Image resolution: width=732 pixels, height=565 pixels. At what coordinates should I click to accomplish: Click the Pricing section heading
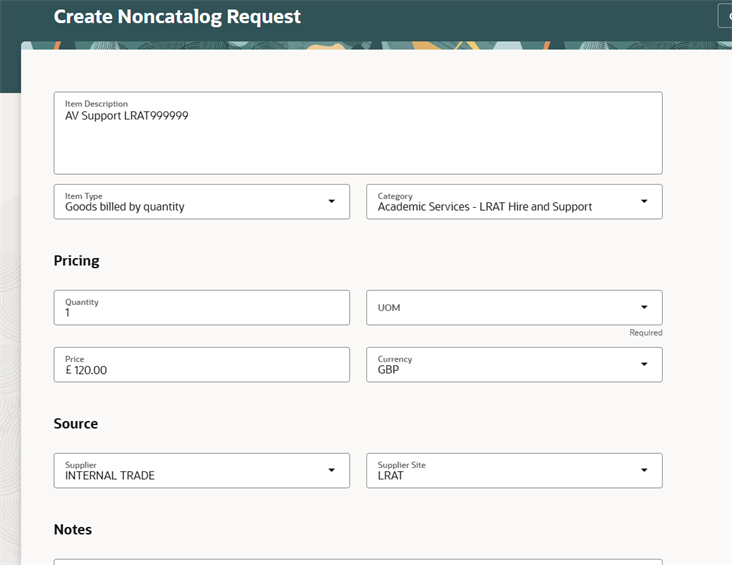point(77,261)
